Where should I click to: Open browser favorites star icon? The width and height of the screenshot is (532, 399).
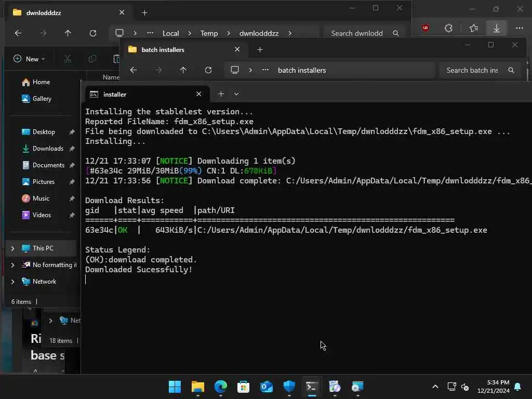click(x=474, y=28)
